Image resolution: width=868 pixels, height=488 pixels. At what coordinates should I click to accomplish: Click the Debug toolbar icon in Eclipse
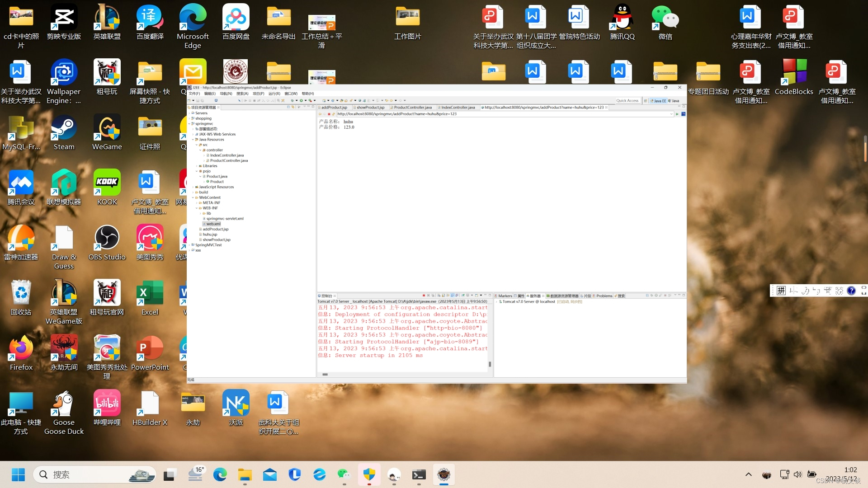click(292, 100)
